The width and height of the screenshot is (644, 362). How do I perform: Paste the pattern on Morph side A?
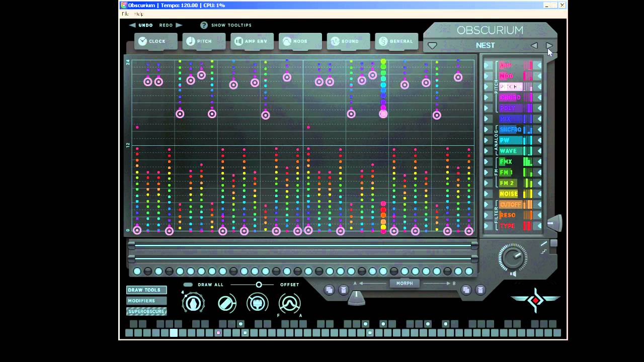pos(343,290)
